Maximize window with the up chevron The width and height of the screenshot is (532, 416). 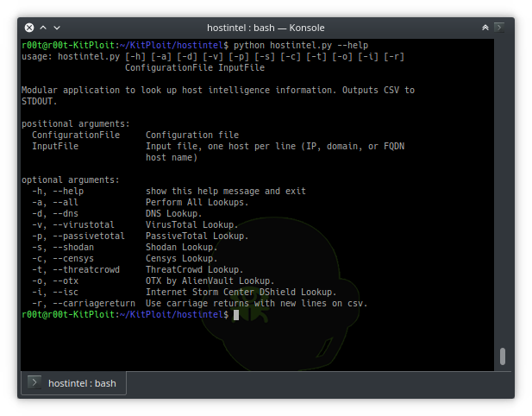pyautogui.click(x=43, y=28)
